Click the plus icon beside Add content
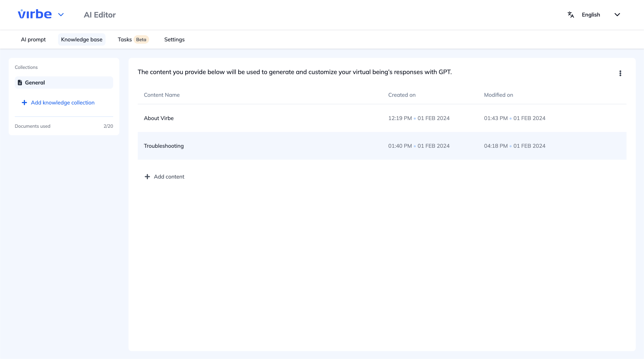 click(x=147, y=177)
